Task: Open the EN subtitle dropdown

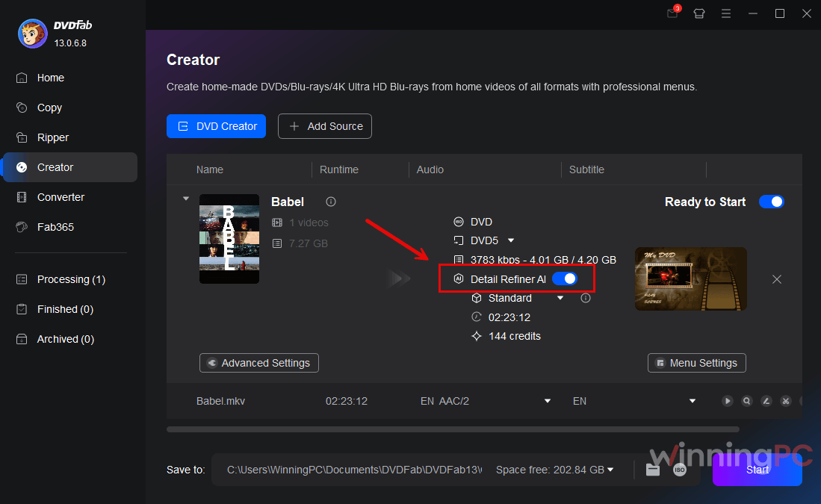Action: point(693,401)
